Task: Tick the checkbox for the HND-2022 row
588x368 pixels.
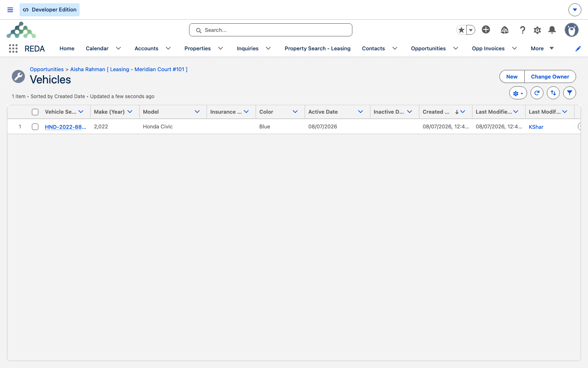Action: click(35, 127)
